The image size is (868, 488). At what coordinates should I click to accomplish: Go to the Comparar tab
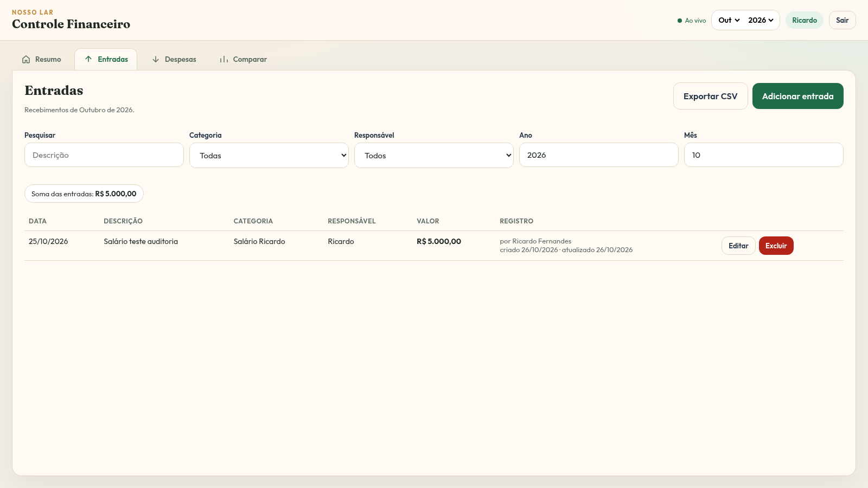pyautogui.click(x=243, y=60)
